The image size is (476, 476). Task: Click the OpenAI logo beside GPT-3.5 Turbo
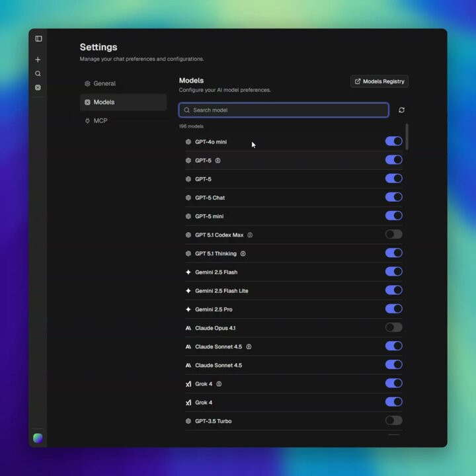pos(188,421)
